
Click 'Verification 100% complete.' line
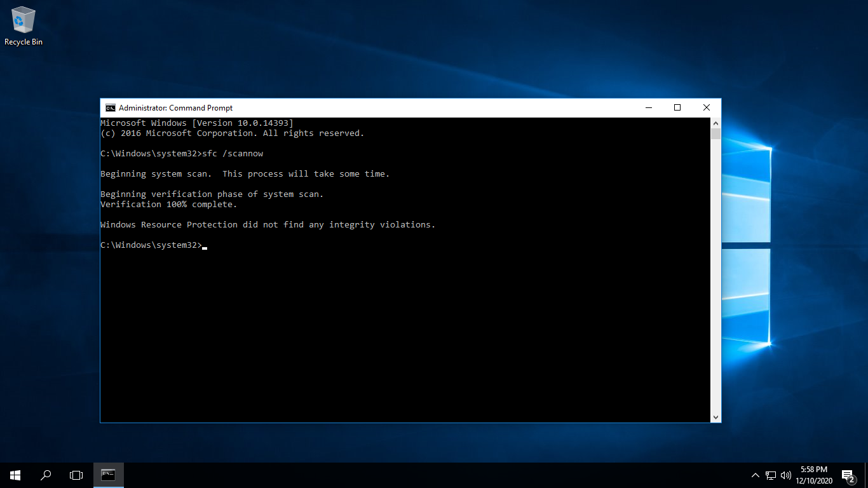(x=169, y=205)
